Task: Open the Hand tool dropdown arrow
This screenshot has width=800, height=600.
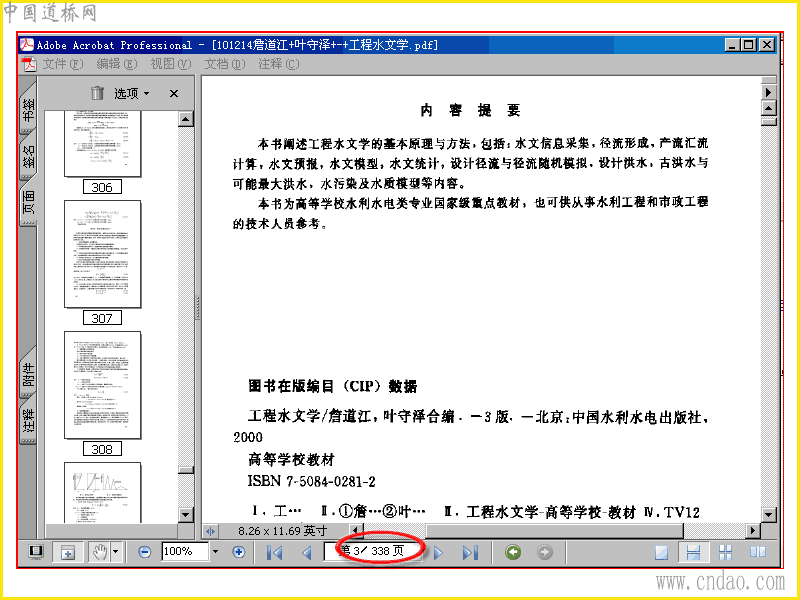Action: tap(116, 552)
